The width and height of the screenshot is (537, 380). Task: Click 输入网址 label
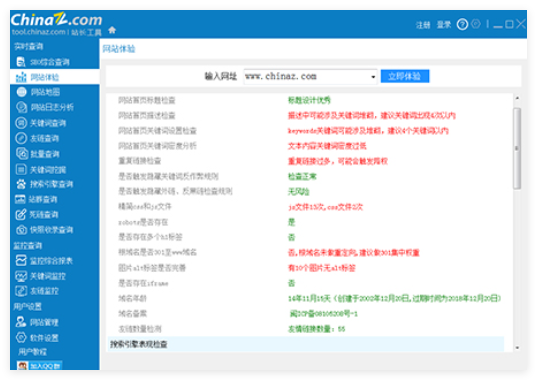(221, 76)
